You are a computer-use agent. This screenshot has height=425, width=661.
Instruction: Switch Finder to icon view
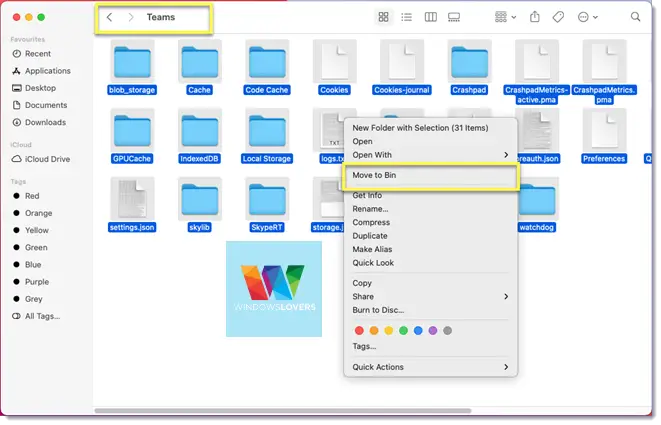[x=383, y=17]
